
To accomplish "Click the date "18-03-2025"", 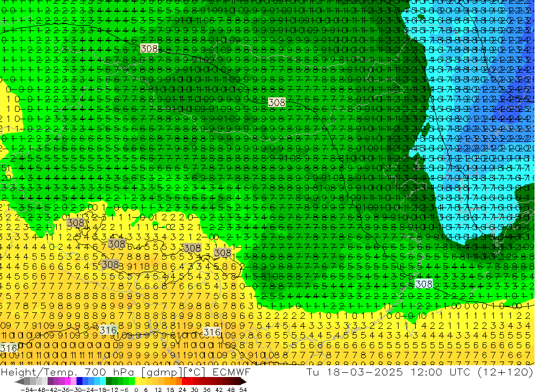I will click(364, 372).
